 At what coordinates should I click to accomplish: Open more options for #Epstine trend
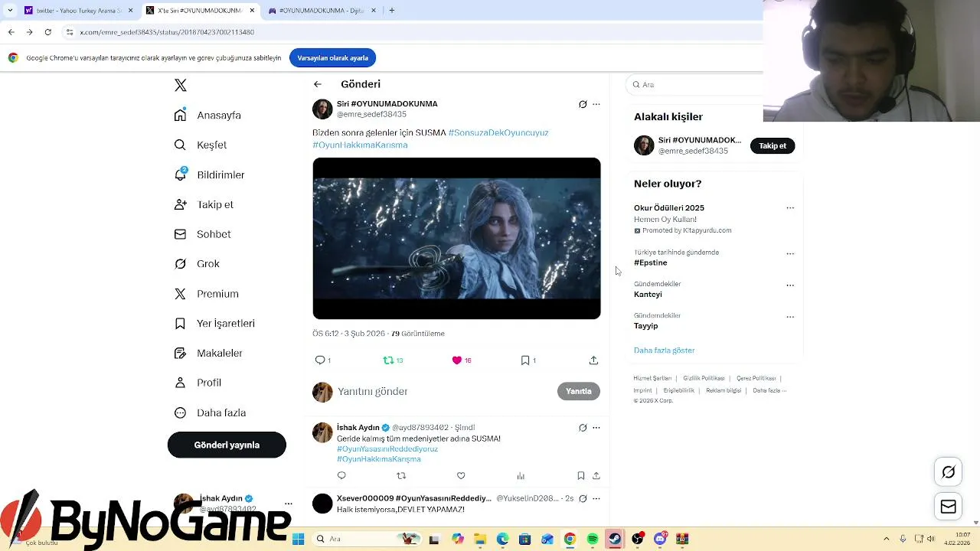790,253
